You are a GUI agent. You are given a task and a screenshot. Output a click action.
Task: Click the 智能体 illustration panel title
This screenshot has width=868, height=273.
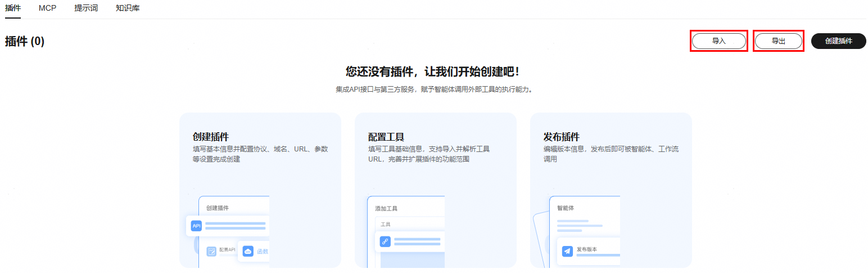pos(566,208)
